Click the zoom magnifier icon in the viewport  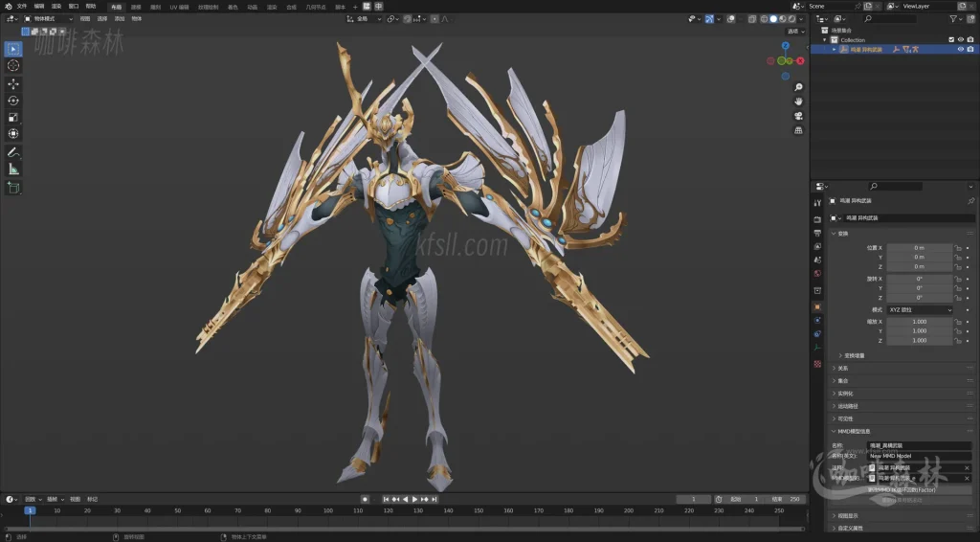tap(798, 87)
